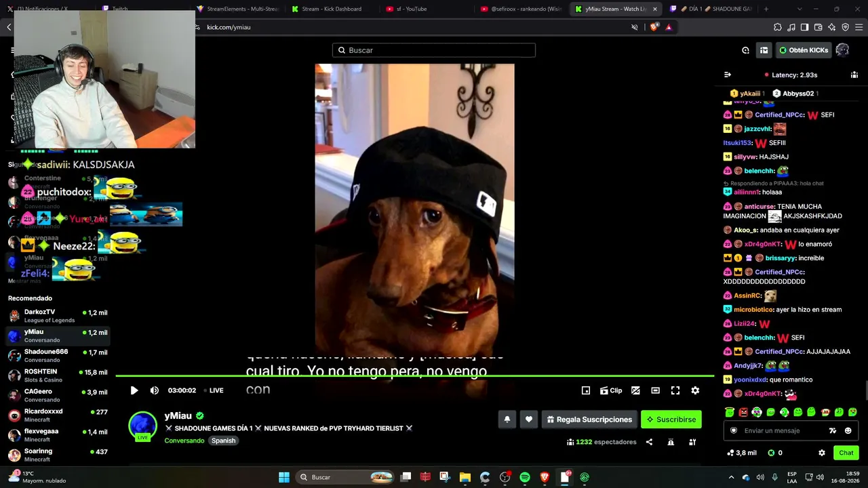Select DarkozTV recommended channel
This screenshot has height=488, width=868.
pos(58,316)
